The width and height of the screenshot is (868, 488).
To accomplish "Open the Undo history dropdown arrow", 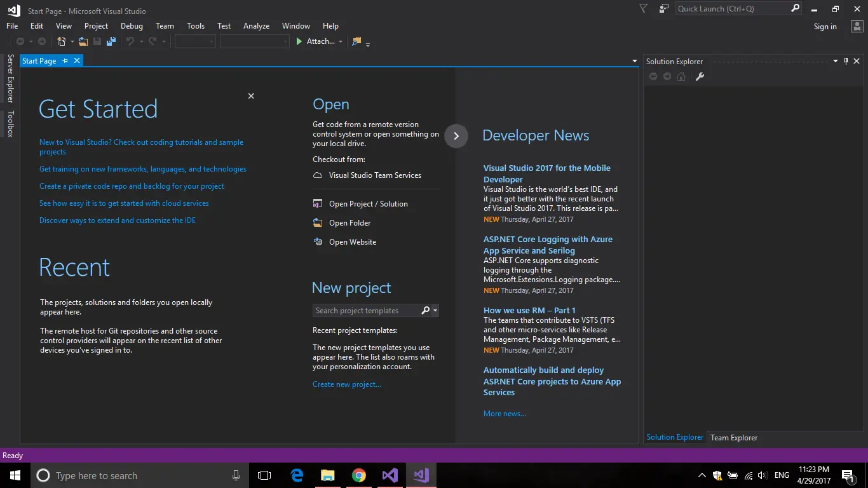I will tap(141, 42).
